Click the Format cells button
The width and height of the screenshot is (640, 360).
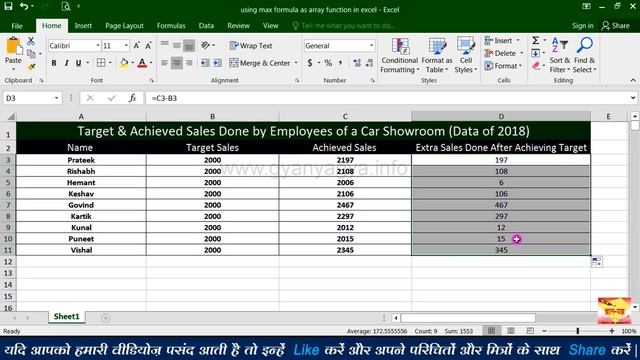(503, 66)
